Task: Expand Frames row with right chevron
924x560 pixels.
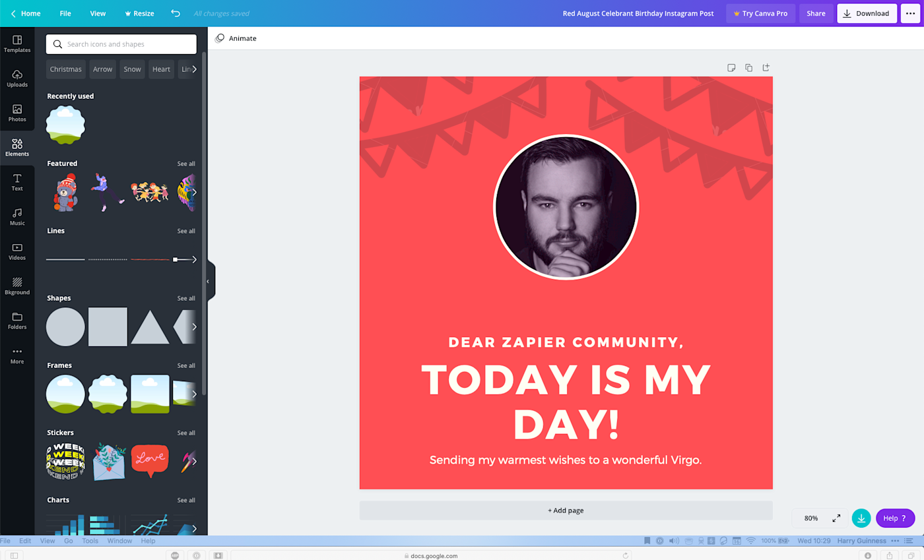Action: (x=194, y=394)
